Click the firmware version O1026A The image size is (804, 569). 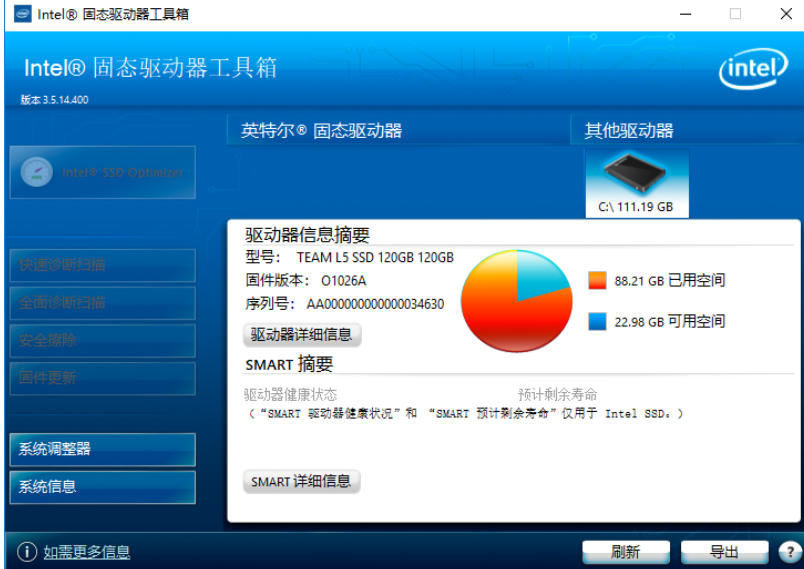(x=344, y=281)
